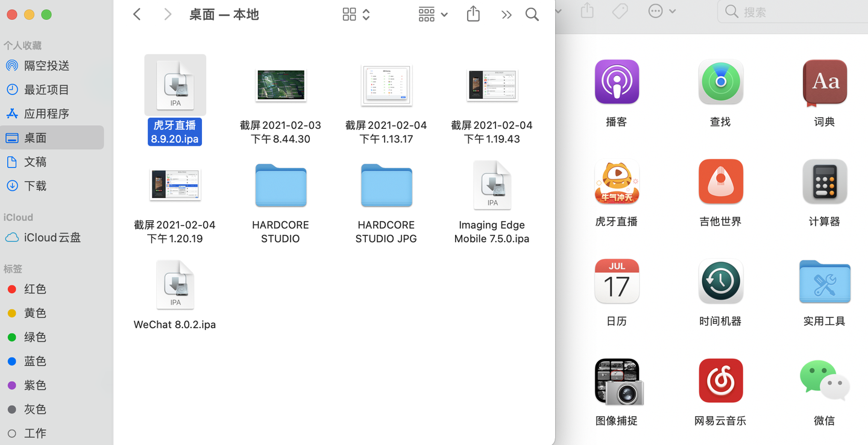The width and height of the screenshot is (868, 445).
Task: Launch the 计算器 Calculator app
Action: click(824, 181)
